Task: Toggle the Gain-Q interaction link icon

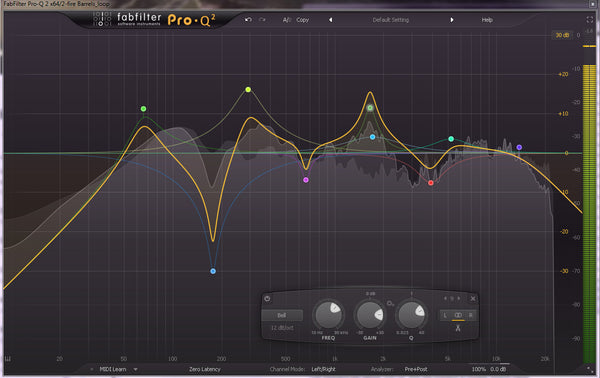Action: pos(390,303)
